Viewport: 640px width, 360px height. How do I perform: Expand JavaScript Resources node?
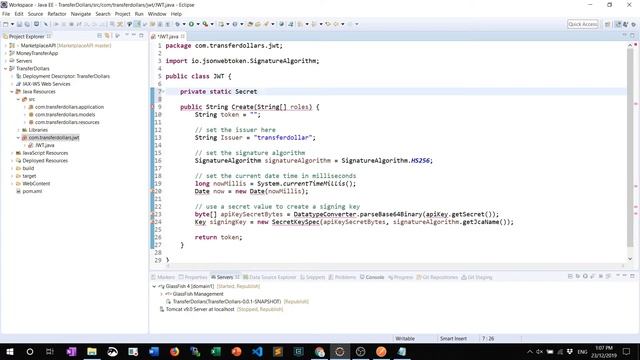coord(12,153)
